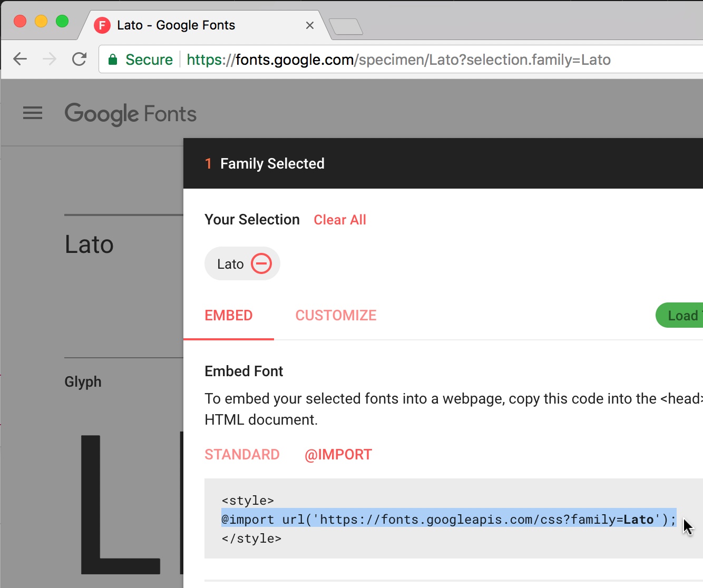Screen dimensions: 703x588
Task: Collapse the Family Selected drawer header
Action: point(443,163)
